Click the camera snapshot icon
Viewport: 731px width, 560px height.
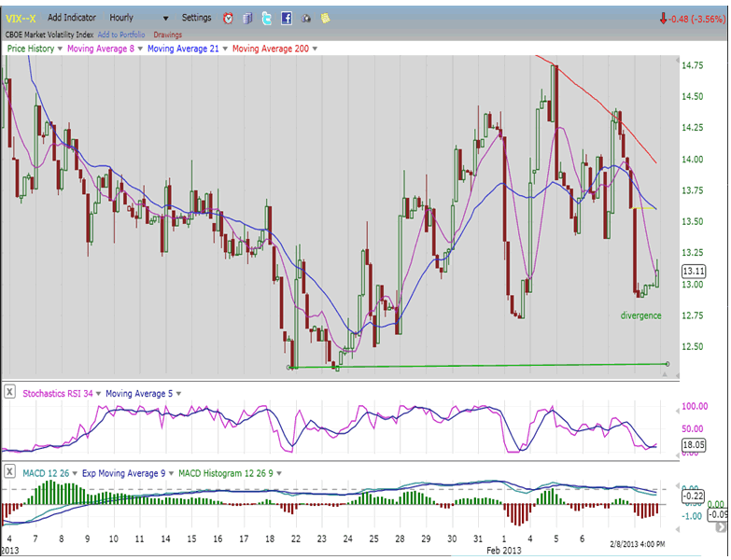[x=305, y=18]
